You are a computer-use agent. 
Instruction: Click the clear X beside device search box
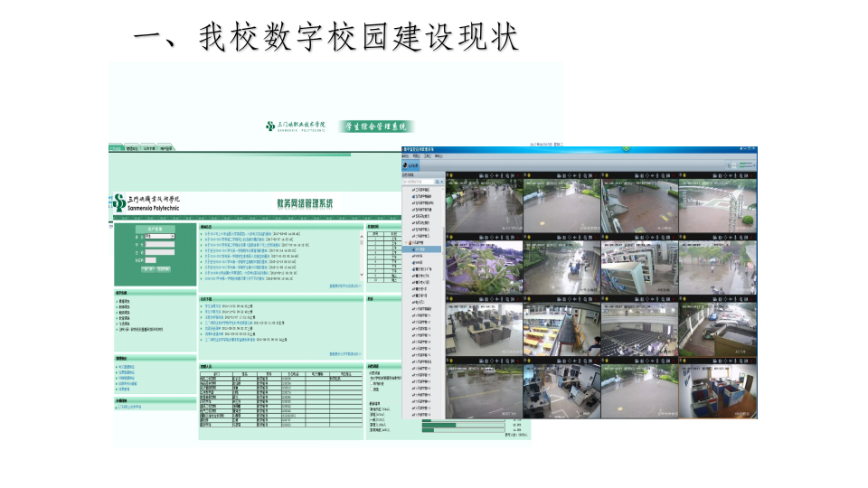coord(441,182)
